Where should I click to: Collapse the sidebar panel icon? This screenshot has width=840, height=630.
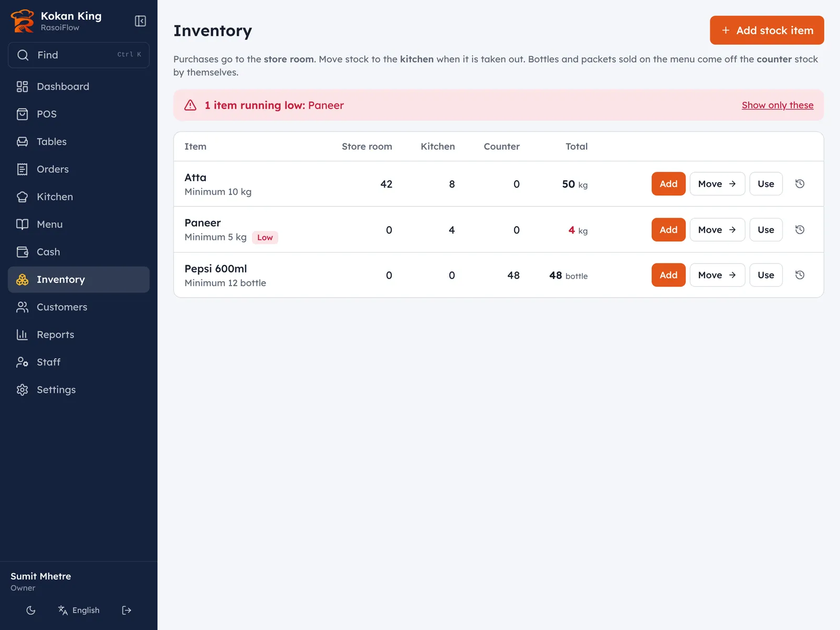tap(140, 21)
